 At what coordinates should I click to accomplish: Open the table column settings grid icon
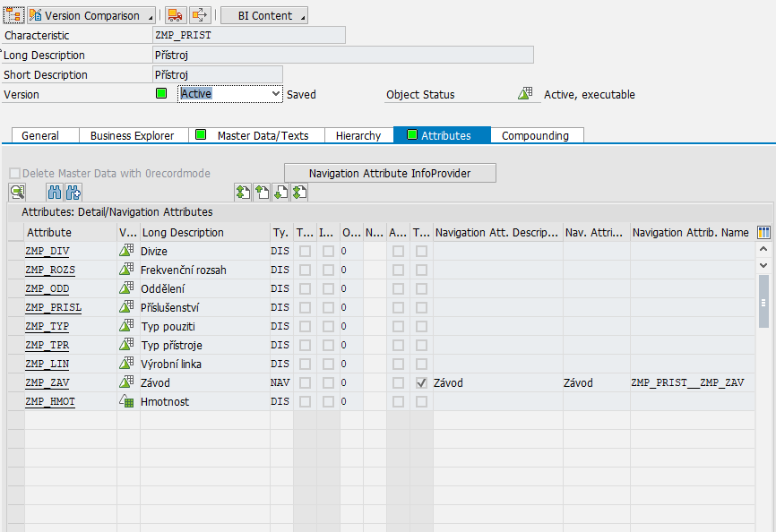[x=763, y=233]
